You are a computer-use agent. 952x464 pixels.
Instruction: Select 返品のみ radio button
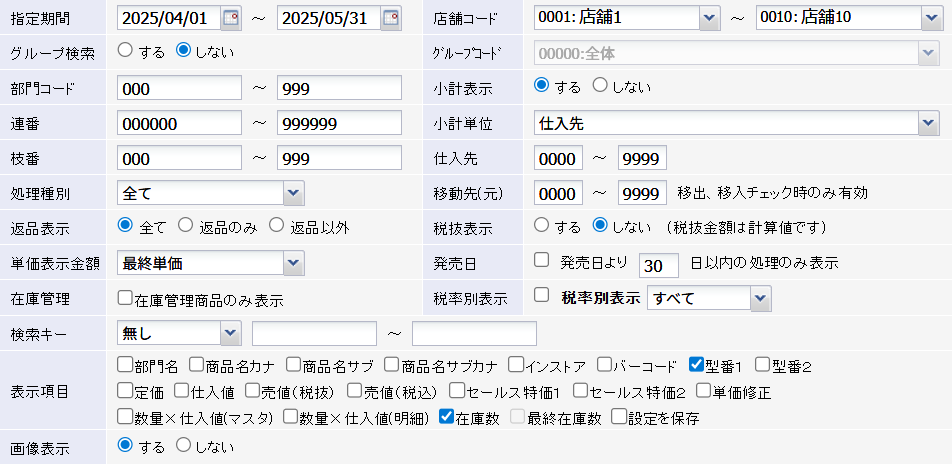[x=186, y=225]
